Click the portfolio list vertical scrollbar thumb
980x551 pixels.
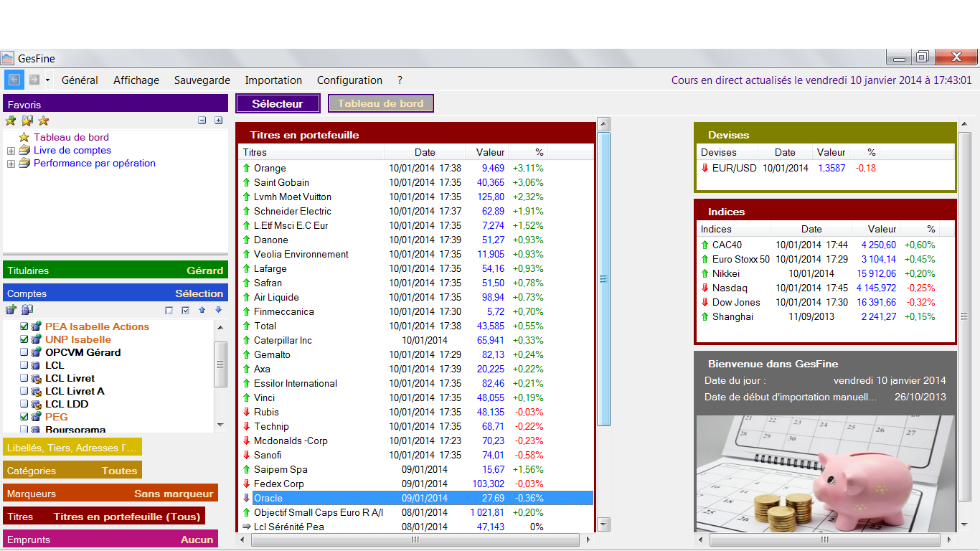point(603,278)
